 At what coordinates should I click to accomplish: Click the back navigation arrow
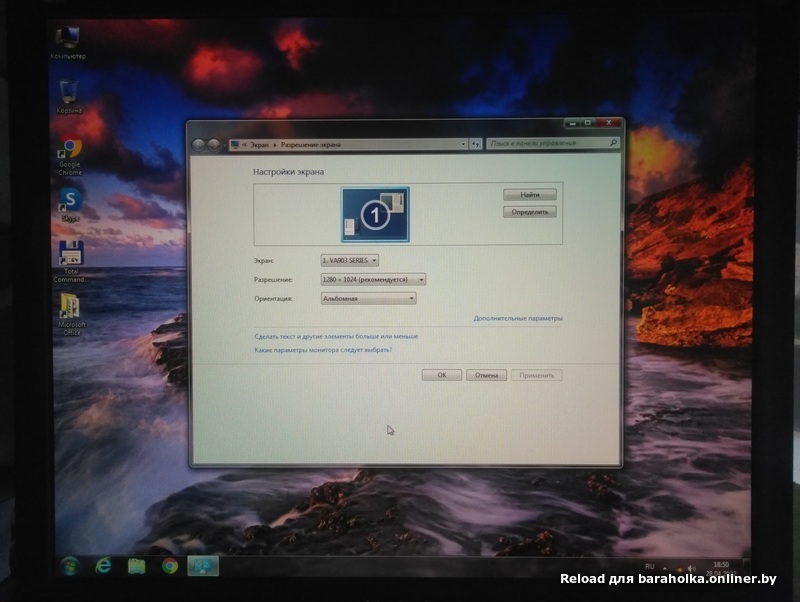pyautogui.click(x=198, y=145)
